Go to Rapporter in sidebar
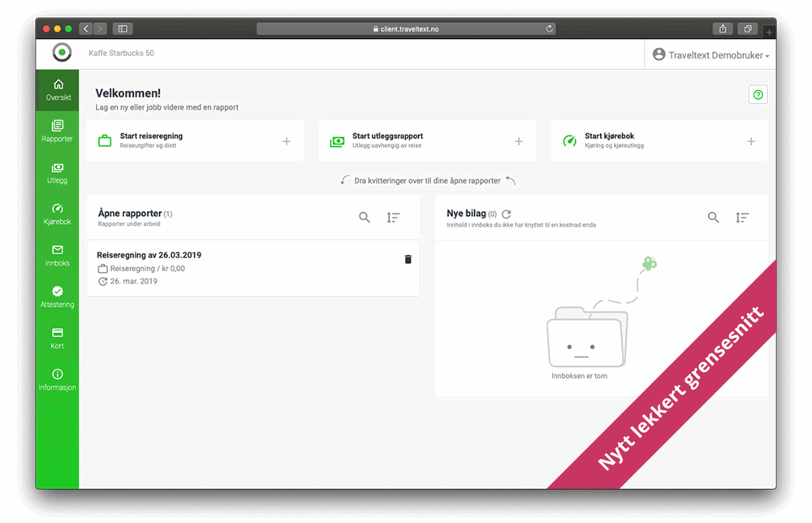 pos(58,131)
